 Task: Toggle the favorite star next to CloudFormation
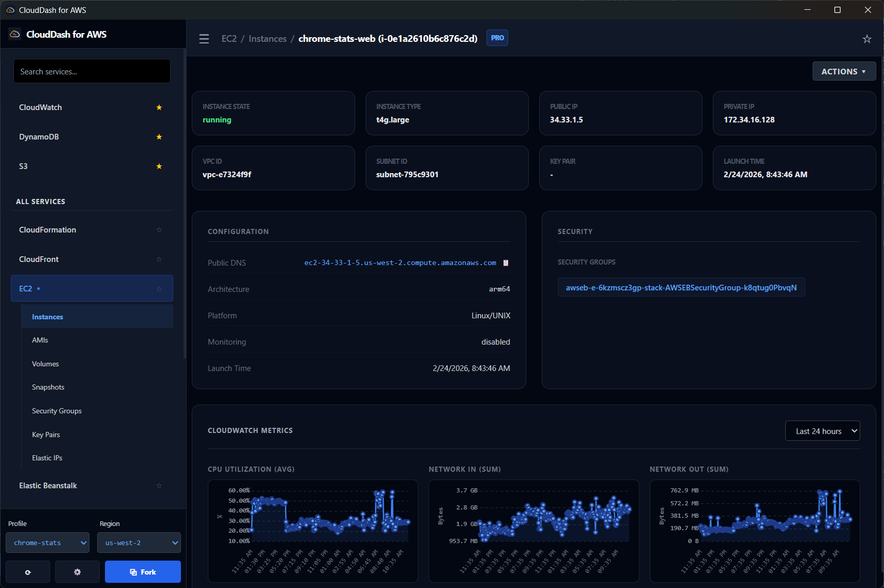pyautogui.click(x=159, y=230)
